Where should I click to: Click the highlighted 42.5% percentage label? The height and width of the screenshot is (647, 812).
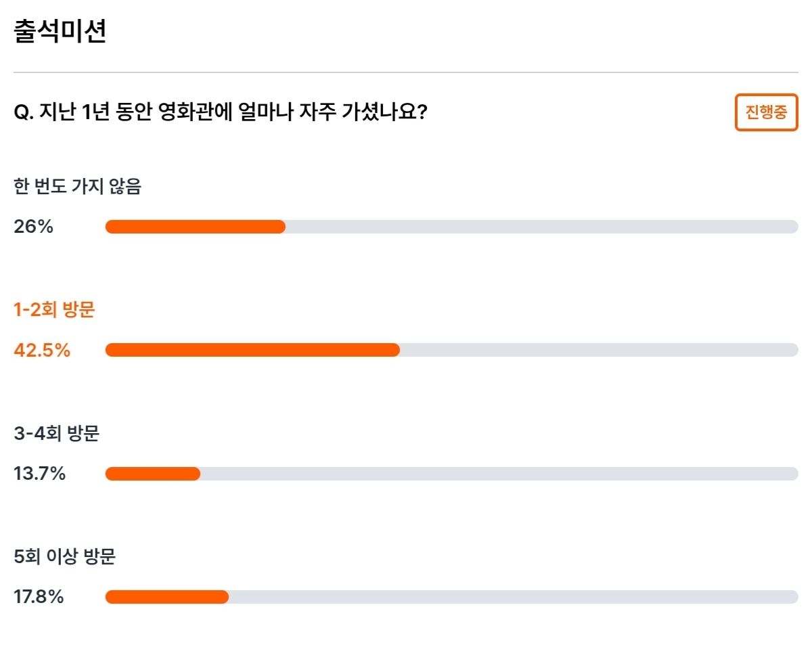coord(42,350)
